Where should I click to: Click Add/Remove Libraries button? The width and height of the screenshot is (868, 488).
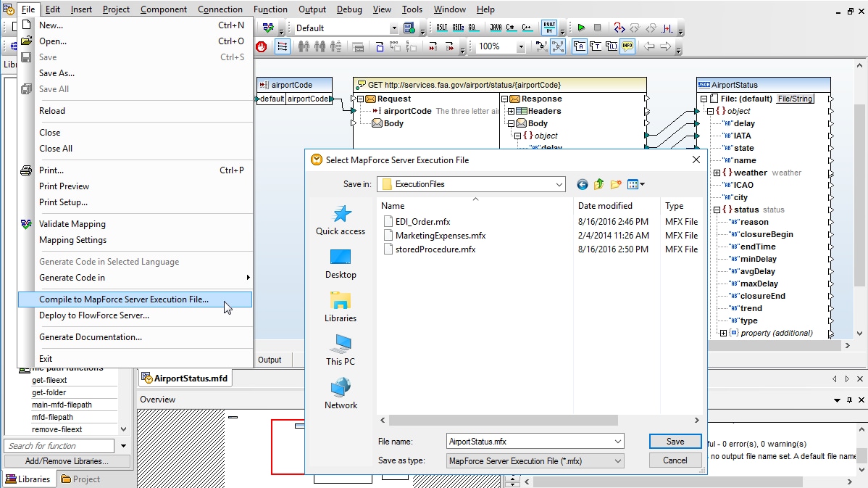click(67, 461)
